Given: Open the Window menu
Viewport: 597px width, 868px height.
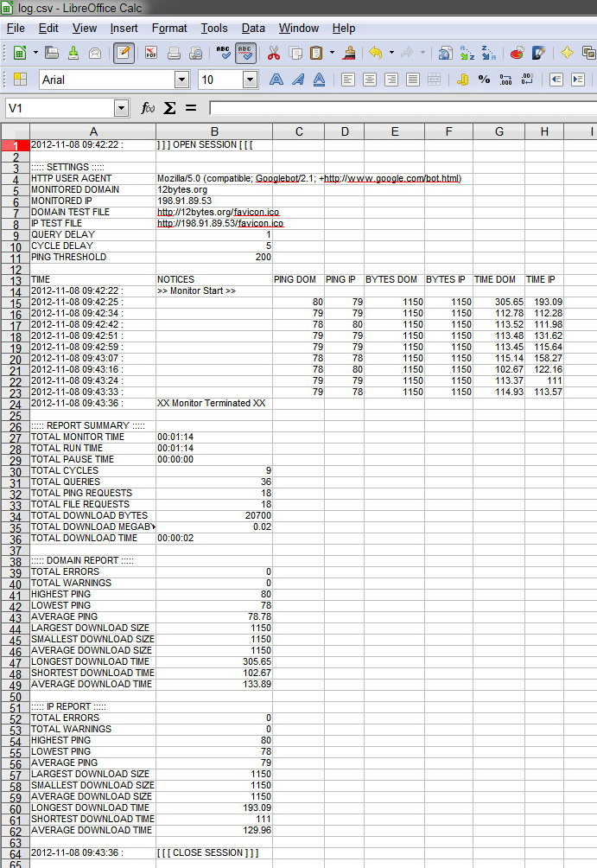Looking at the screenshot, I should (299, 29).
